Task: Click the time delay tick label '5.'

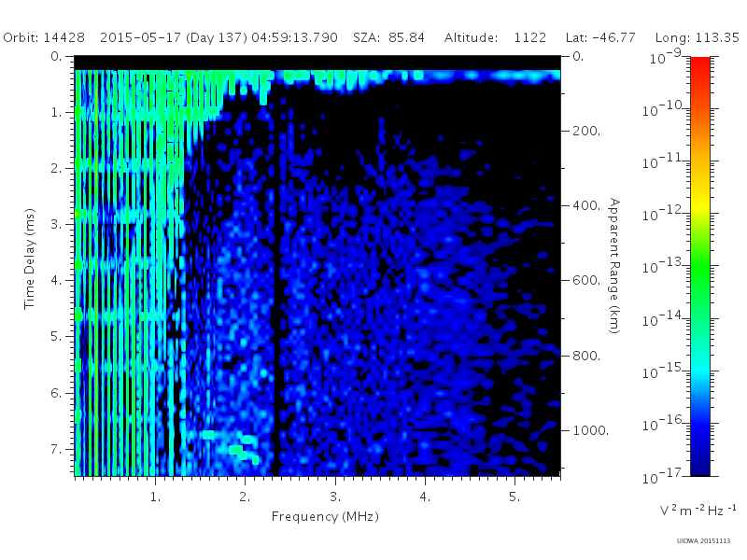Action: [x=57, y=337]
